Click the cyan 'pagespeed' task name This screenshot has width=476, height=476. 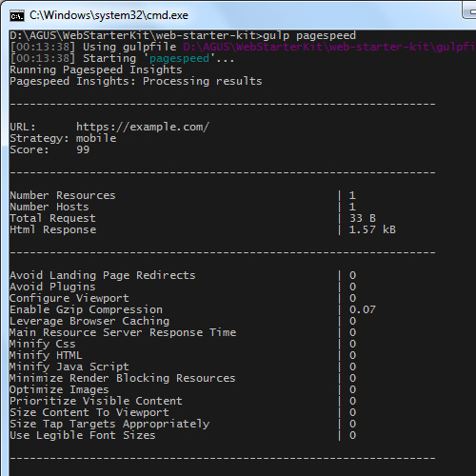point(179,58)
